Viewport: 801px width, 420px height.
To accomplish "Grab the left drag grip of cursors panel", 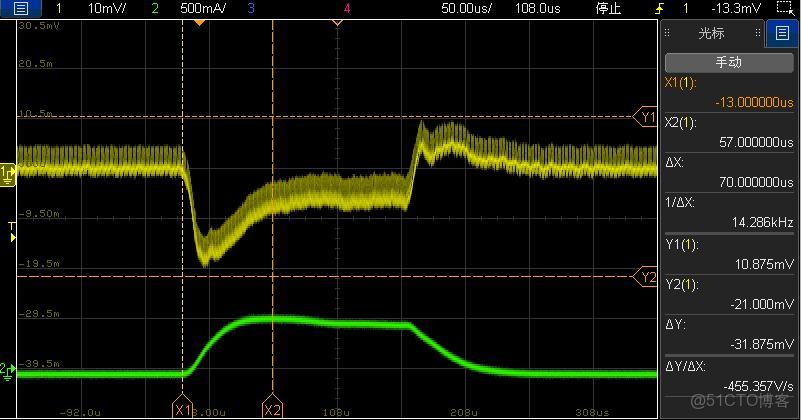I will (667, 33).
